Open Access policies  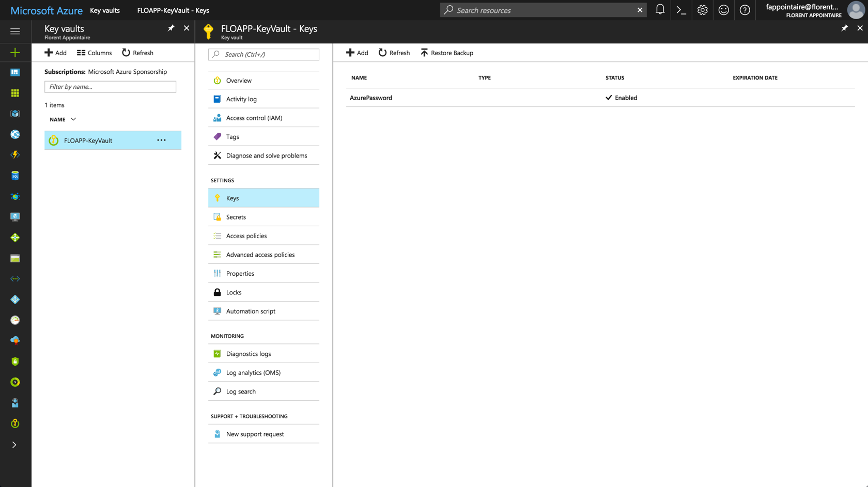pyautogui.click(x=263, y=235)
